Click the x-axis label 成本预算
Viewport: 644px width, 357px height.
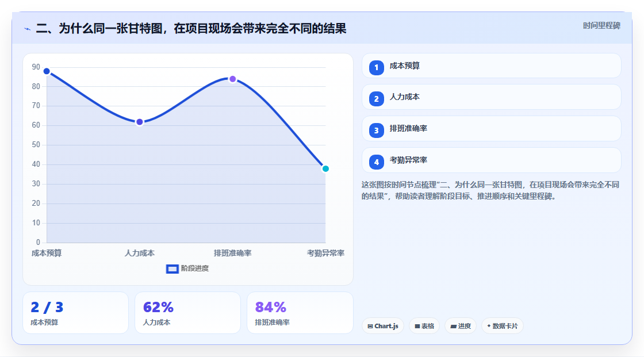(x=47, y=253)
